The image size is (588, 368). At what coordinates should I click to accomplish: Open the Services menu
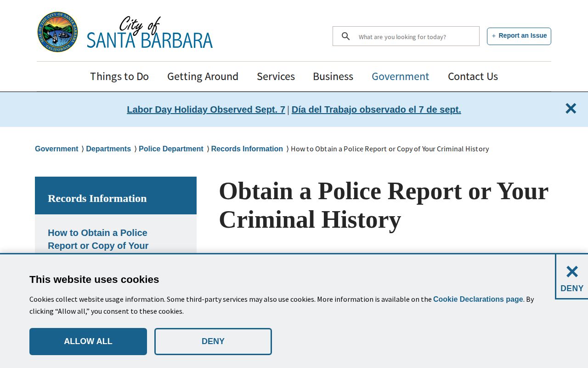[276, 76]
